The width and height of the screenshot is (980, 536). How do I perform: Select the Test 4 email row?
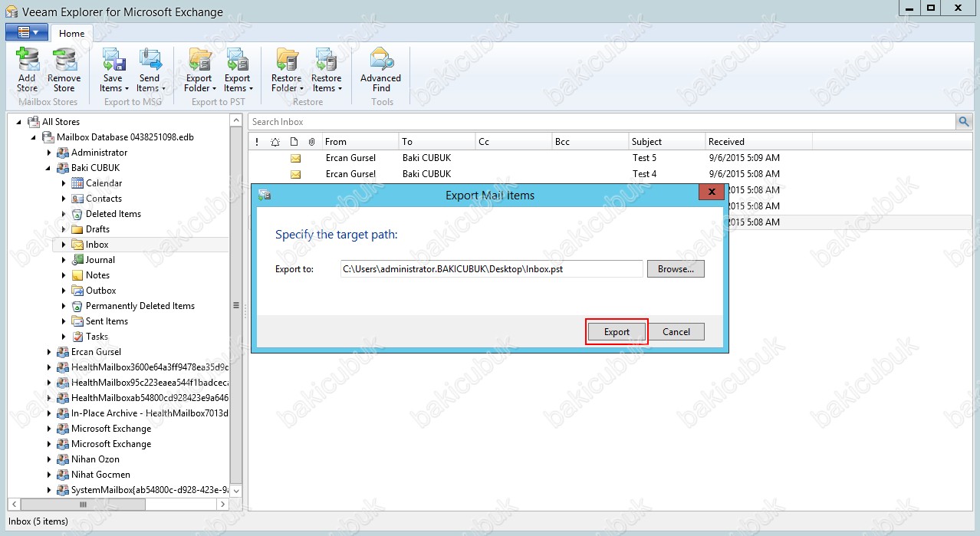(x=610, y=174)
